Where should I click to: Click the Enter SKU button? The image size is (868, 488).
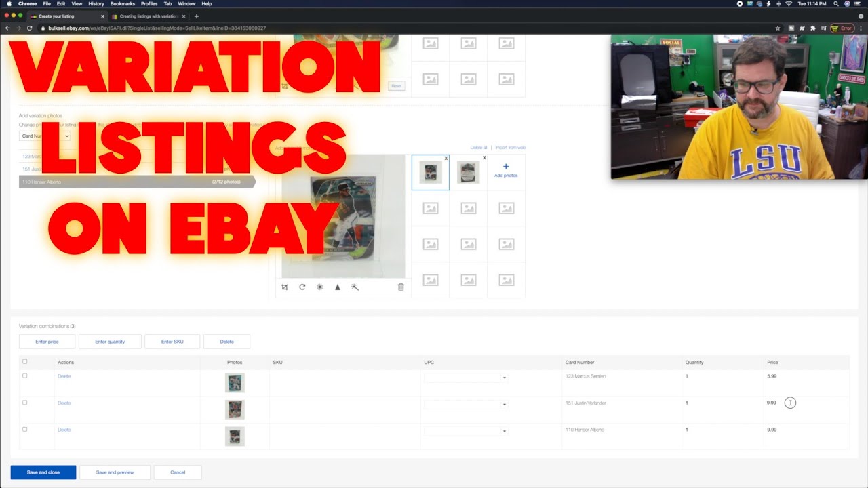pyautogui.click(x=172, y=342)
